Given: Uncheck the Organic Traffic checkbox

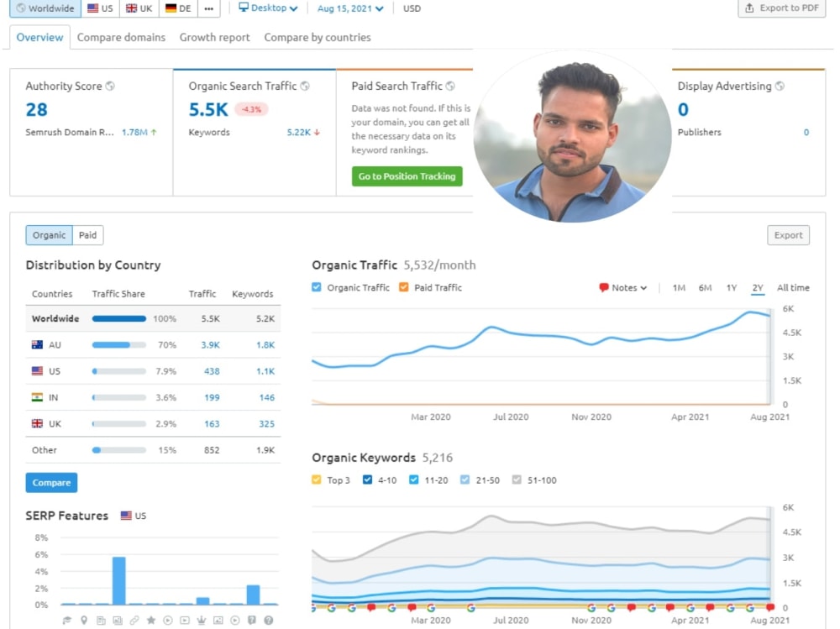Looking at the screenshot, I should pos(317,287).
